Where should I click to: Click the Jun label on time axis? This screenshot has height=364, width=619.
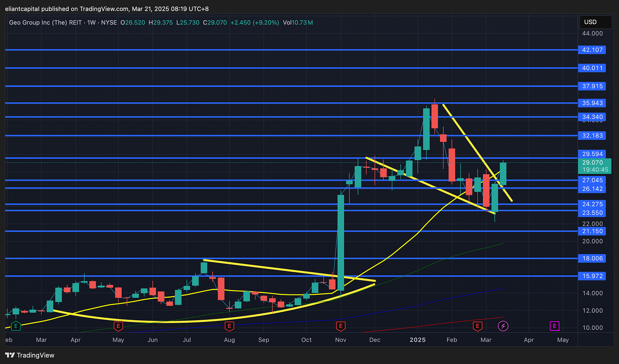click(153, 340)
